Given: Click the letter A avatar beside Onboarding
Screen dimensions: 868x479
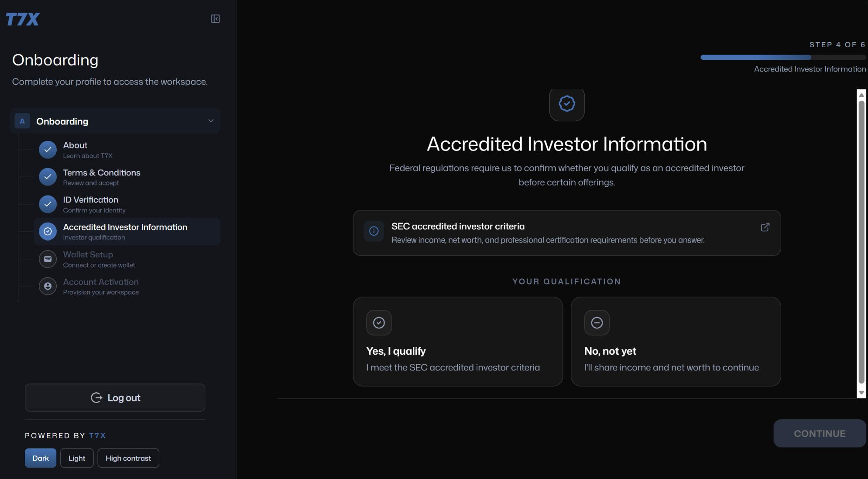Looking at the screenshot, I should point(22,121).
